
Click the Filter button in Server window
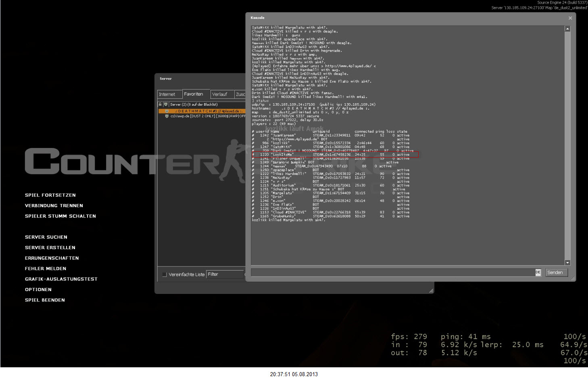pos(225,274)
